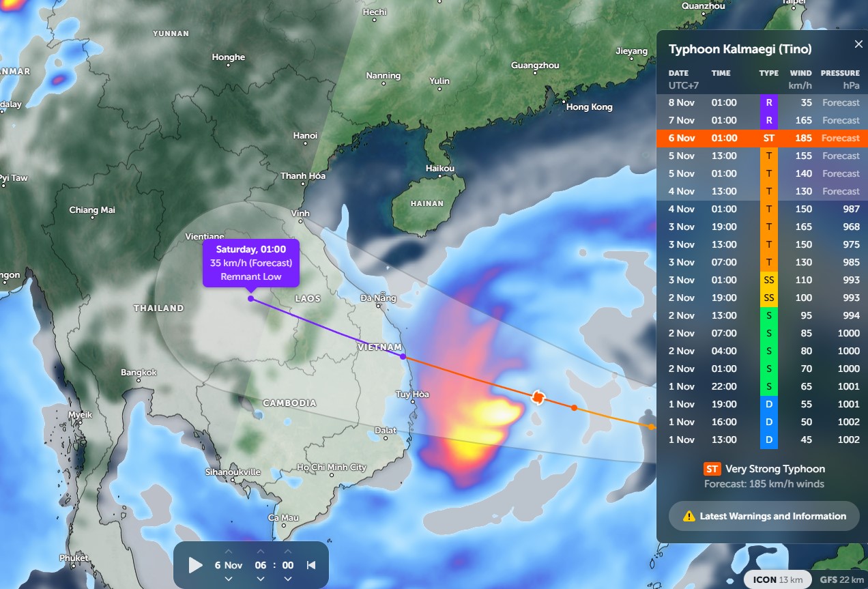Select the orange track point east of the typhoon icon
The width and height of the screenshot is (868, 589).
pos(574,407)
